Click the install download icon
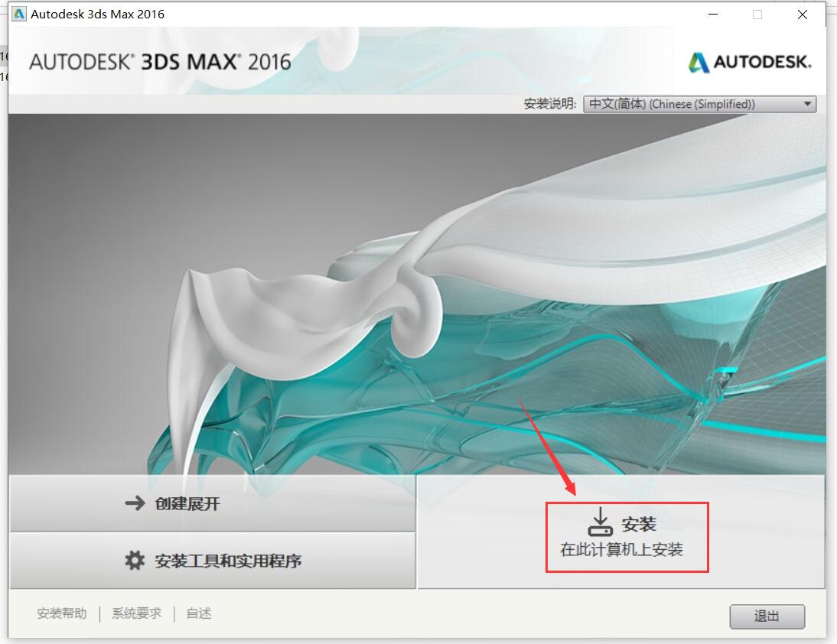 600,522
